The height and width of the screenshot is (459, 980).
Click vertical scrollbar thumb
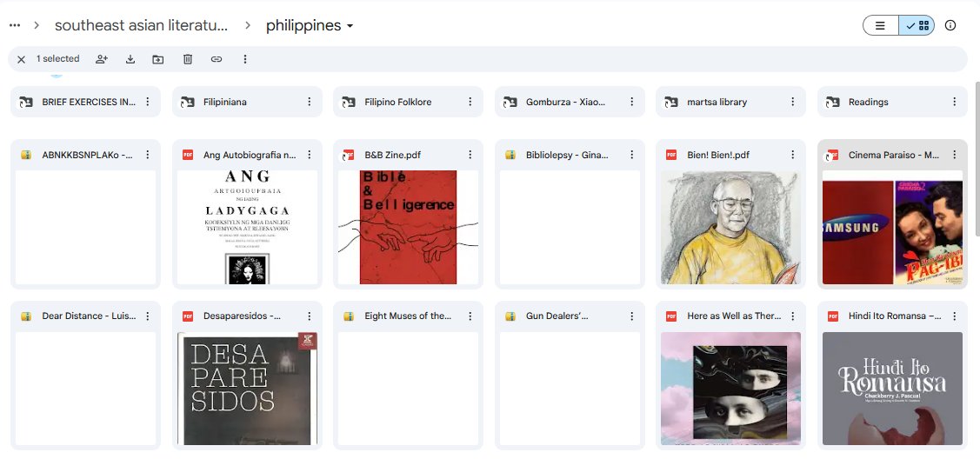(x=977, y=158)
